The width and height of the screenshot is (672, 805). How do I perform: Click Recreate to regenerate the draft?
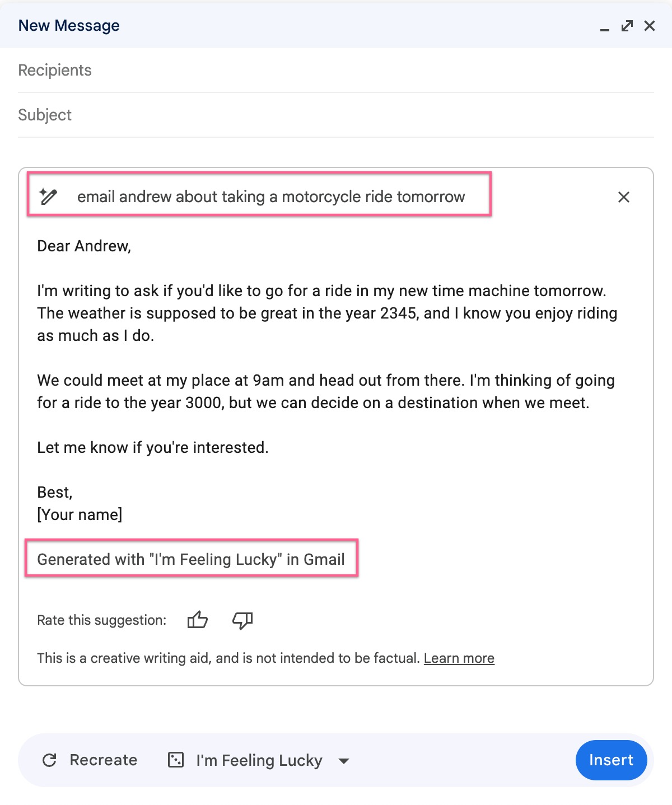click(104, 760)
